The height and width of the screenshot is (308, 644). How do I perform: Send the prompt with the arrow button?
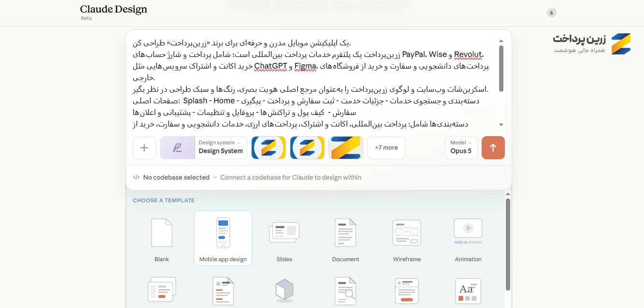point(493,148)
